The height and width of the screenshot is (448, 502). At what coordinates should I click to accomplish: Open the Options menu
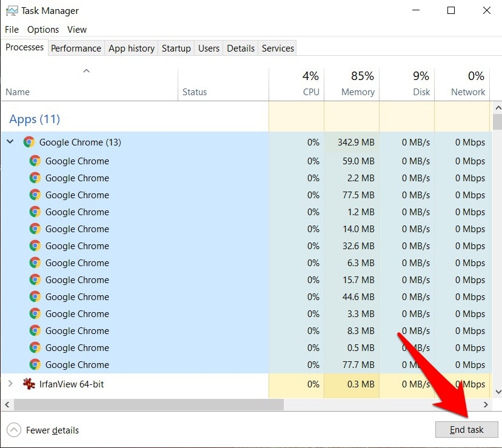click(x=43, y=29)
